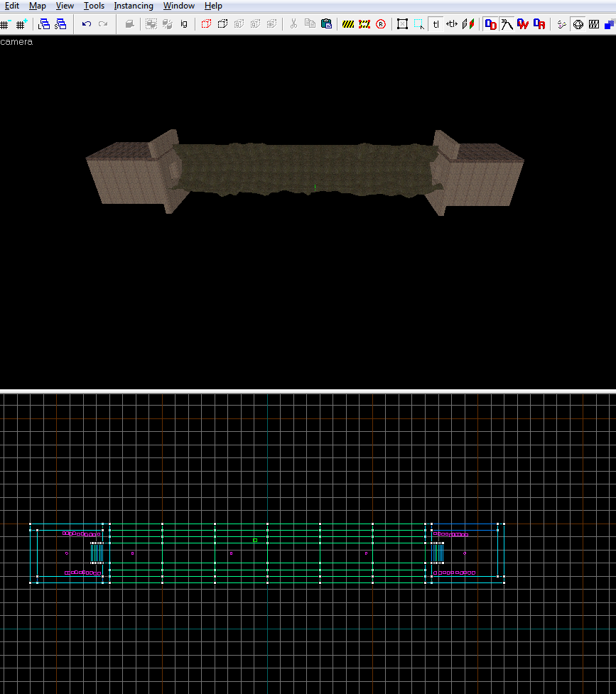Click the Paste clipboard icon
This screenshot has height=694, width=616.
point(326,24)
